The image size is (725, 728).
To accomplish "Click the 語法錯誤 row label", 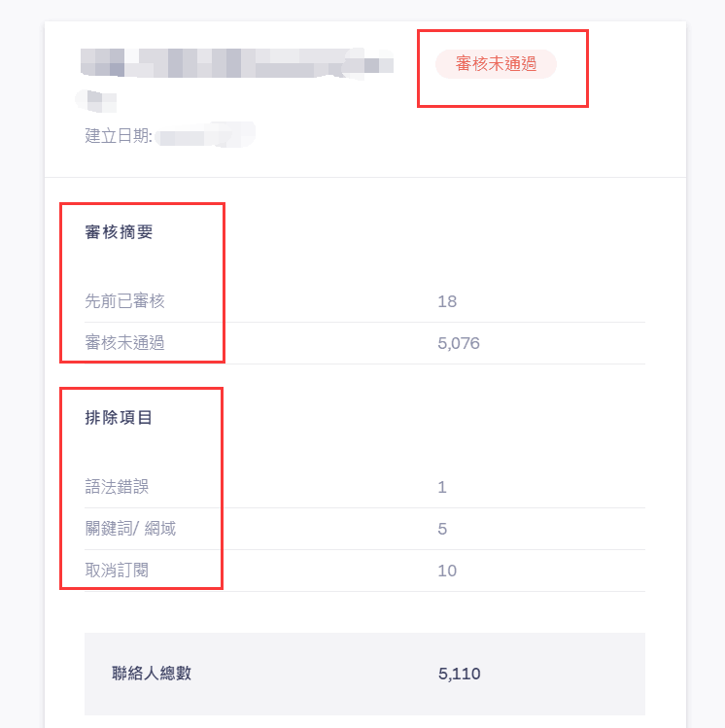I will (x=118, y=487).
